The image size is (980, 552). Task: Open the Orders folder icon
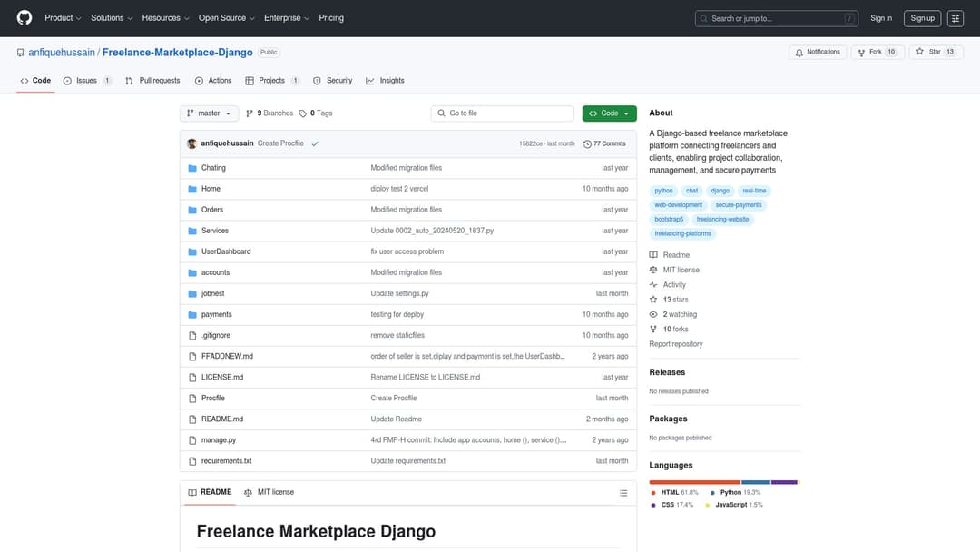tap(192, 210)
